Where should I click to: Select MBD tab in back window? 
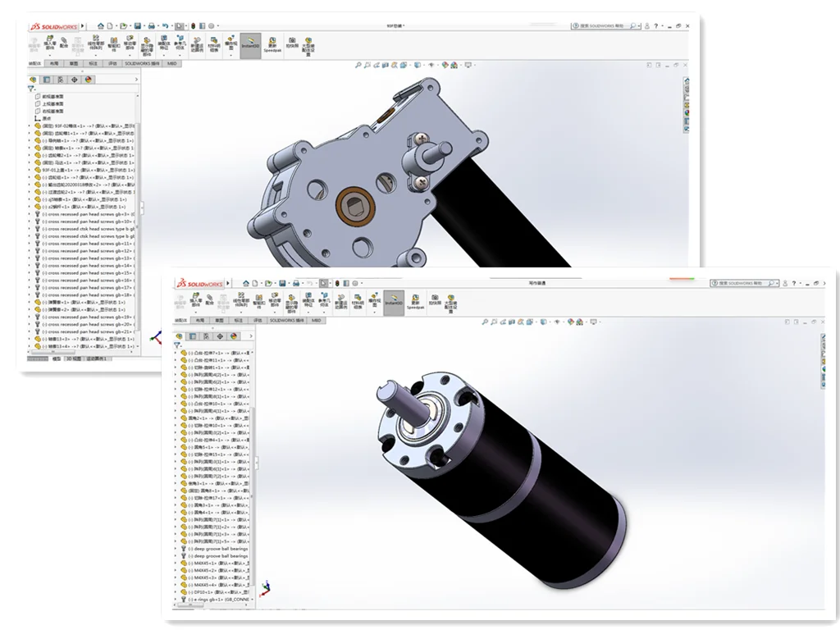point(172,63)
